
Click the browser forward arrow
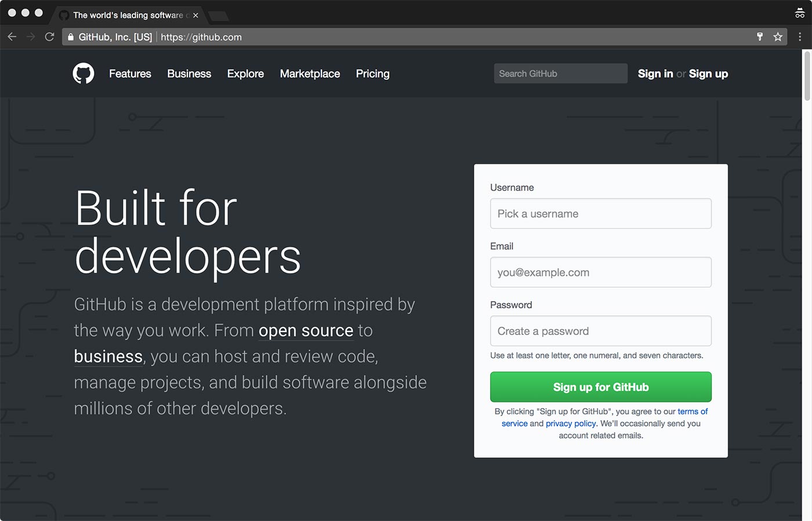tap(31, 37)
